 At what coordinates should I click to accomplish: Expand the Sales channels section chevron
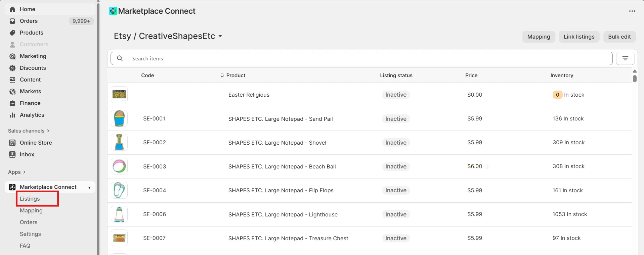pyautogui.click(x=48, y=131)
